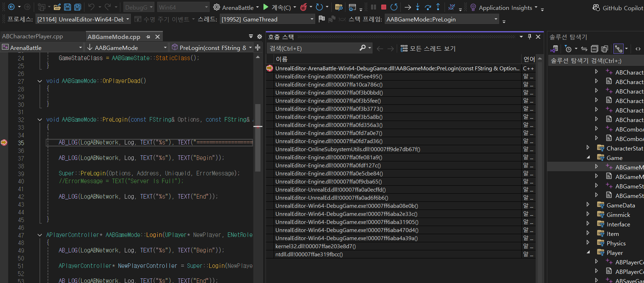Viewport: 644px width, 283px height.
Task: Step Out of the current function
Action: (438, 7)
